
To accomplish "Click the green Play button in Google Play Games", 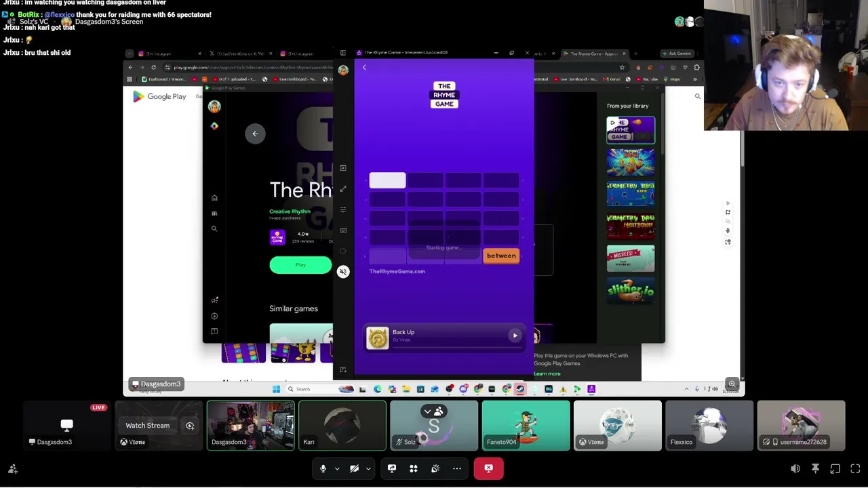I will coord(300,265).
